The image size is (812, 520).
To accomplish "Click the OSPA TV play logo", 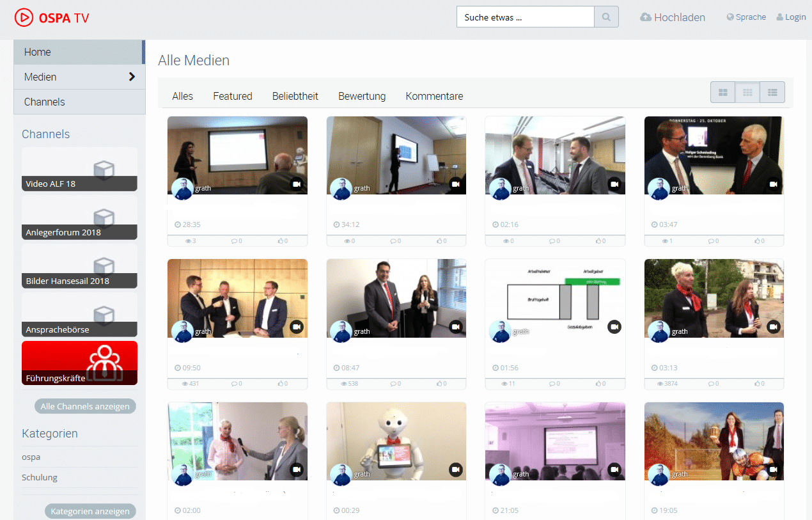I will point(24,17).
